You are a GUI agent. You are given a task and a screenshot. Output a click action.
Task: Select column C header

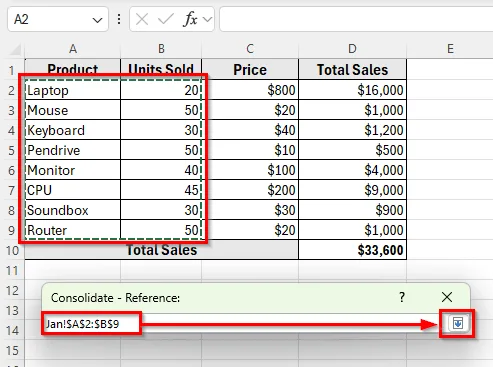[x=250, y=49]
